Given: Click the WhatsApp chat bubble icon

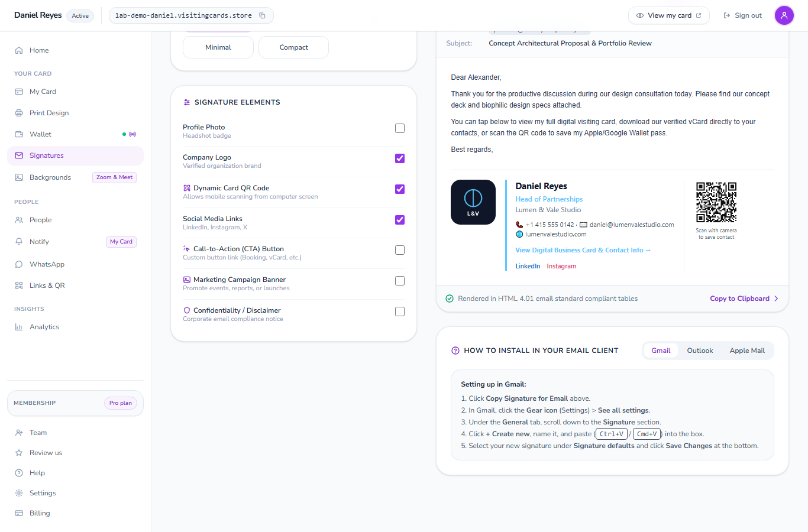Looking at the screenshot, I should pos(19,264).
